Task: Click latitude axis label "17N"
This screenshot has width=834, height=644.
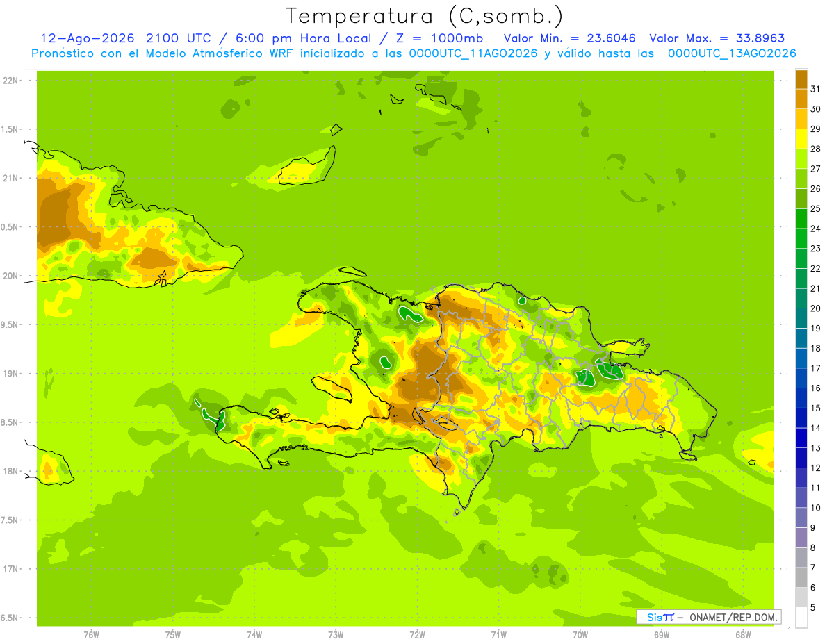Action: pyautogui.click(x=11, y=569)
